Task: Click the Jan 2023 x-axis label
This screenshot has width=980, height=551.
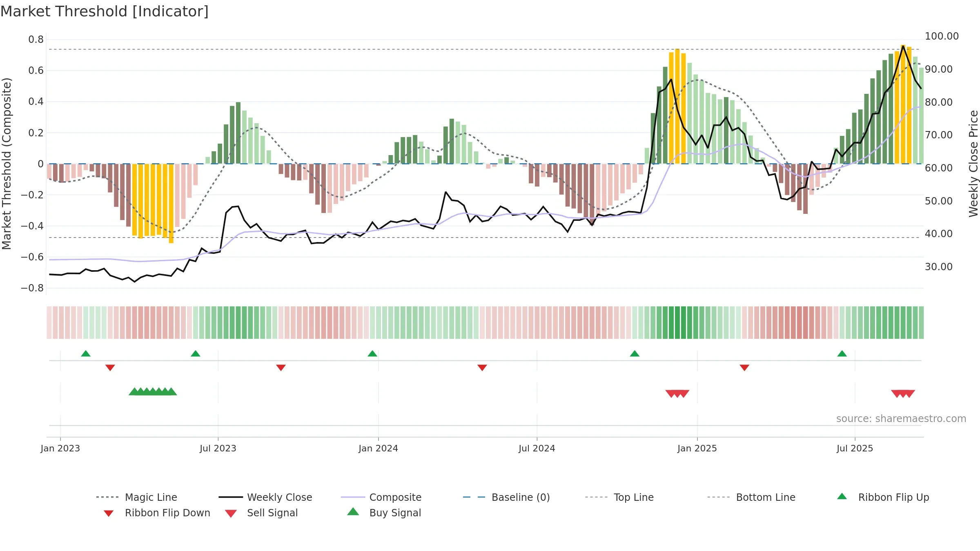Action: (x=60, y=448)
